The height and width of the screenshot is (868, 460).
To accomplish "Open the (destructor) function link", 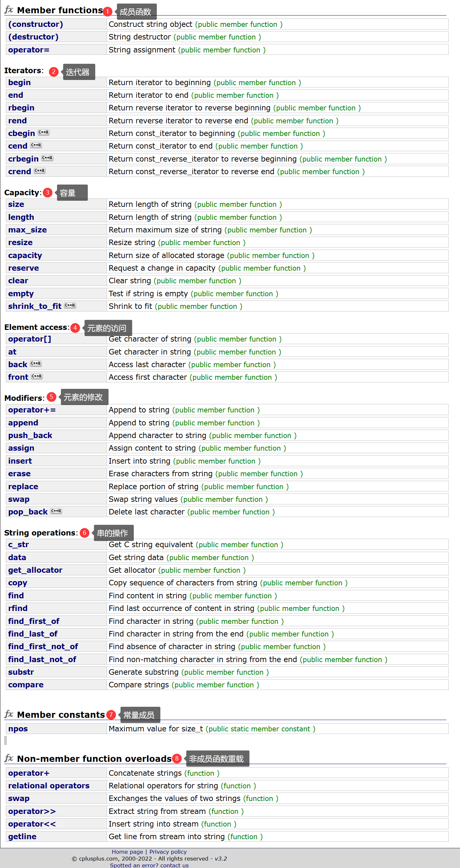I will point(33,37).
